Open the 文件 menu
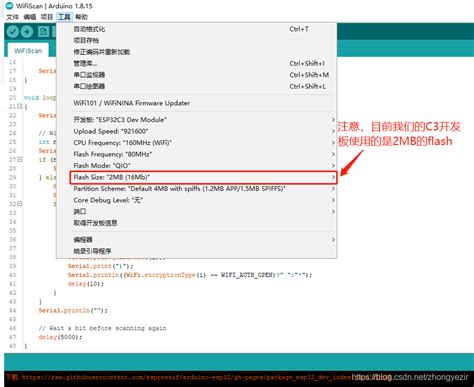Screen dimensions: 474x387 click(x=12, y=17)
